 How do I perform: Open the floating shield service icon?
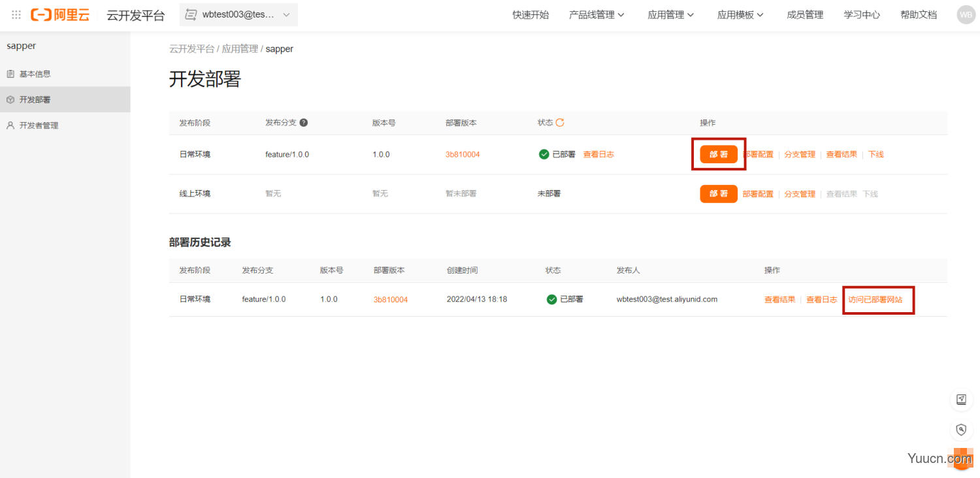click(961, 429)
